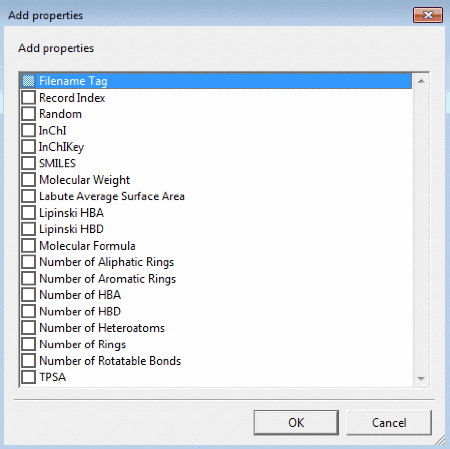Select the Molecular Formula checkbox
Viewport: 450px width, 449px height.
pos(28,245)
